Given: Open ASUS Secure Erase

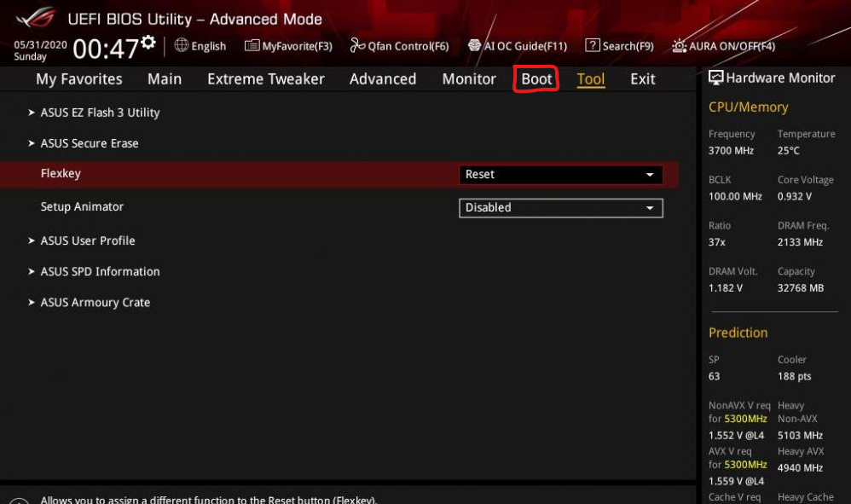Looking at the screenshot, I should (90, 143).
